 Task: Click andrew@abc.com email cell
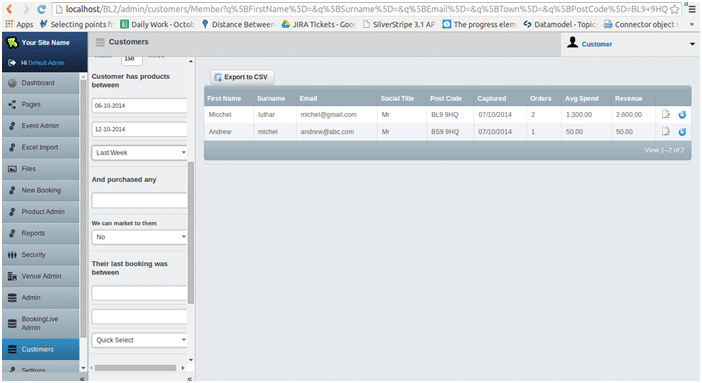327,132
